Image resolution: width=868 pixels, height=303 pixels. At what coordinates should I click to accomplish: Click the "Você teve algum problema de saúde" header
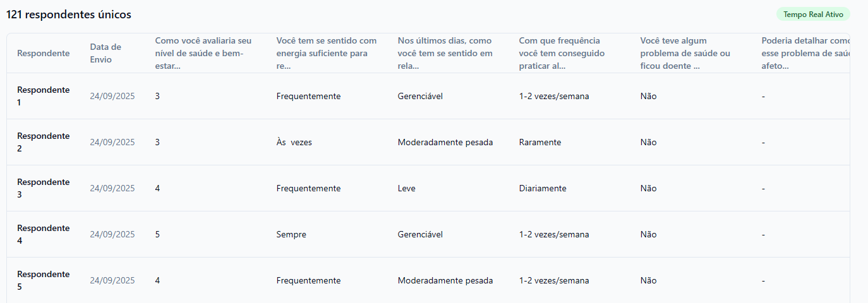[x=685, y=53]
